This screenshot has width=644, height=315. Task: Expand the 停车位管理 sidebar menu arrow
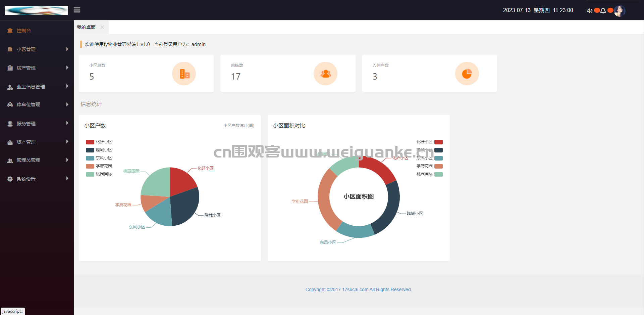coord(67,104)
